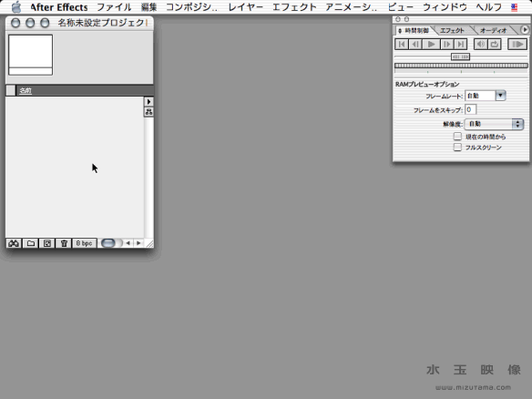Screen dimensions: 532x399
Task: Click the striped time ruler bar
Action: 461,66
